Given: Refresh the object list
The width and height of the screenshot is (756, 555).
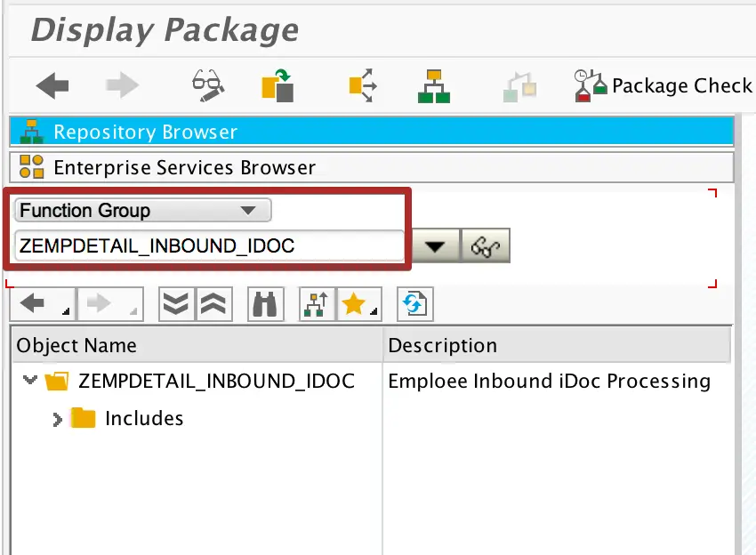Looking at the screenshot, I should pos(415,304).
